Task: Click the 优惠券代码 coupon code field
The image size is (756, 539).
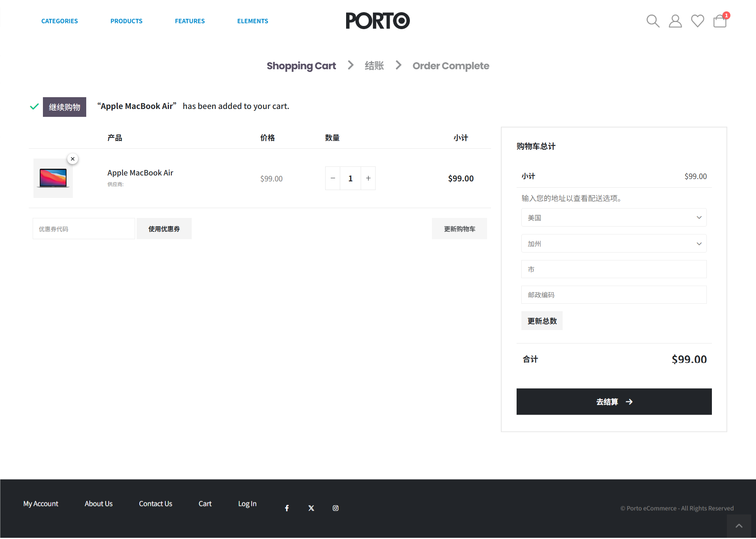Action: point(83,229)
